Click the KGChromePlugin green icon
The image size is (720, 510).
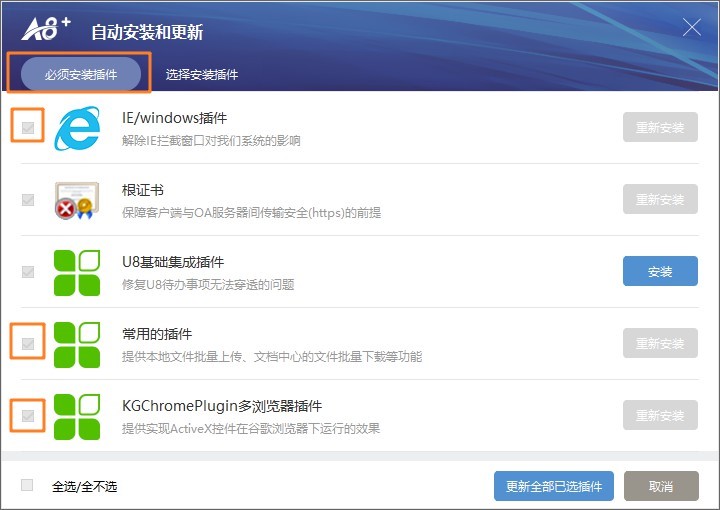pyautogui.click(x=77, y=416)
